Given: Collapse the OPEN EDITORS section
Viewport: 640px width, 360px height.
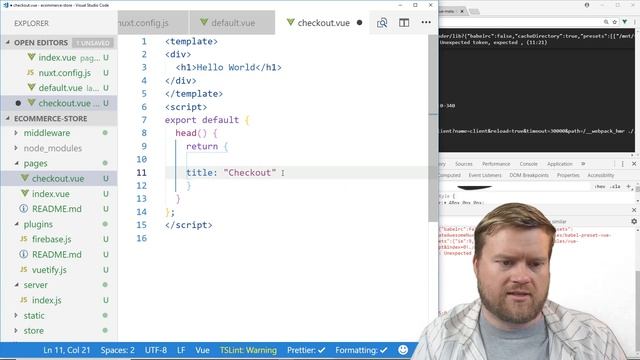Looking at the screenshot, I should click(8, 42).
